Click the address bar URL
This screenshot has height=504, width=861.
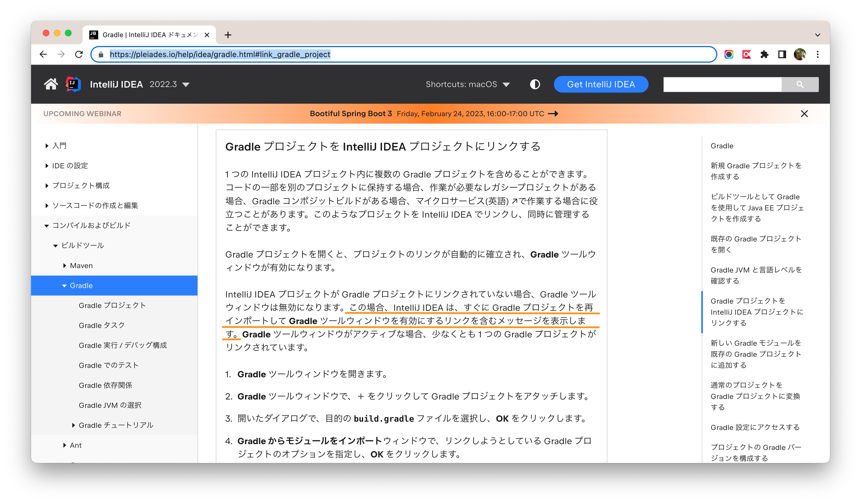point(220,54)
